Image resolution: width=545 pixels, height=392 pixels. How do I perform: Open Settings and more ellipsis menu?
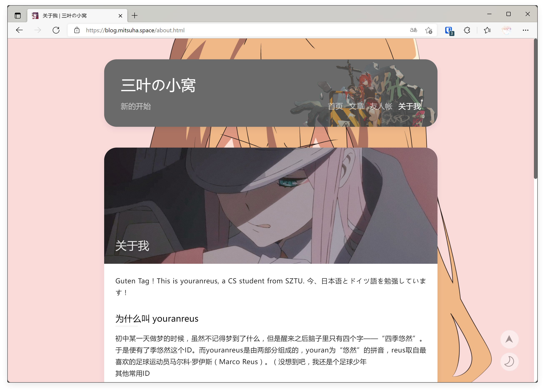pyautogui.click(x=525, y=30)
